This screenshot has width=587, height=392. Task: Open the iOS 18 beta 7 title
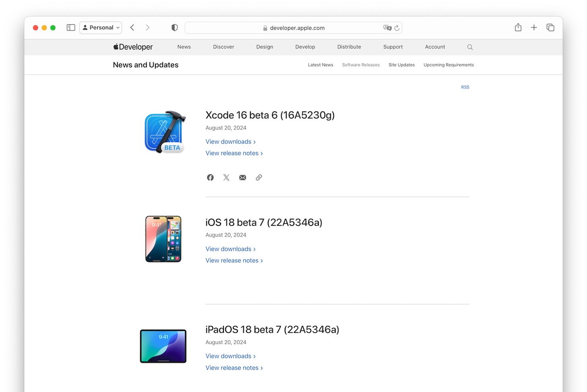[264, 222]
